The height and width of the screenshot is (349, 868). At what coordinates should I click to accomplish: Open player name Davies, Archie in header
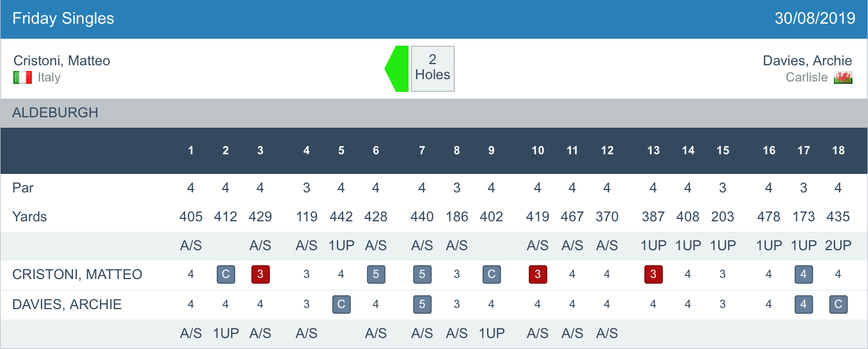point(807,61)
